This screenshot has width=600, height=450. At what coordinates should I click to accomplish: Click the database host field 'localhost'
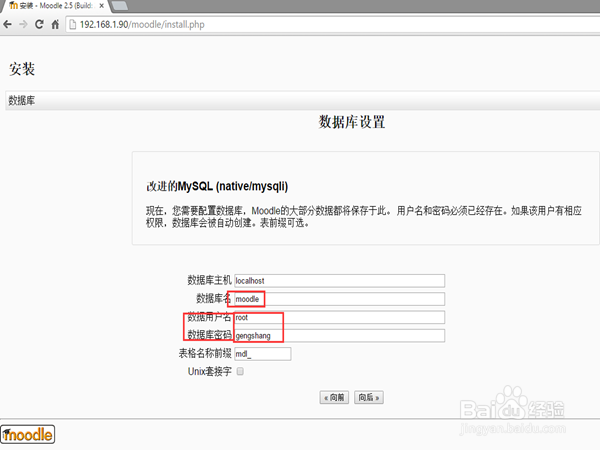(339, 280)
